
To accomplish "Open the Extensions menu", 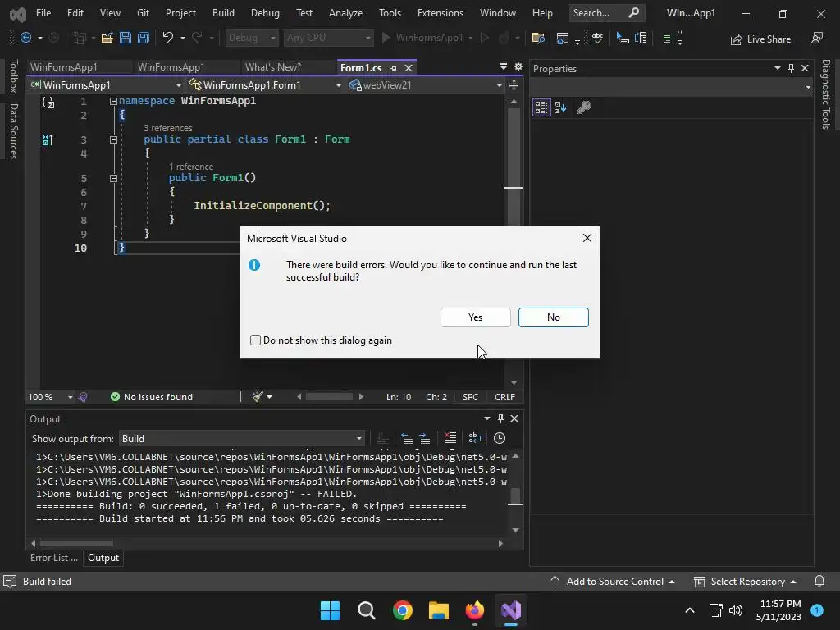I will pos(441,13).
